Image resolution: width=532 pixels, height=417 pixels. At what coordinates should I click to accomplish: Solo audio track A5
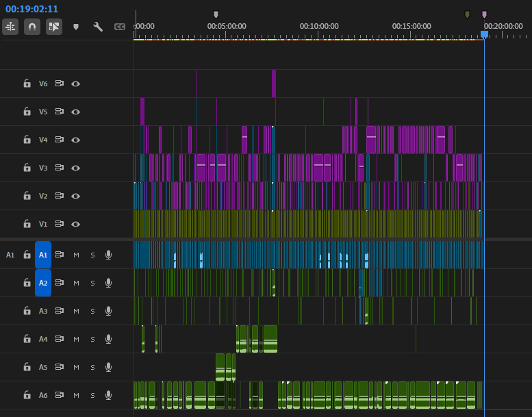92,368
